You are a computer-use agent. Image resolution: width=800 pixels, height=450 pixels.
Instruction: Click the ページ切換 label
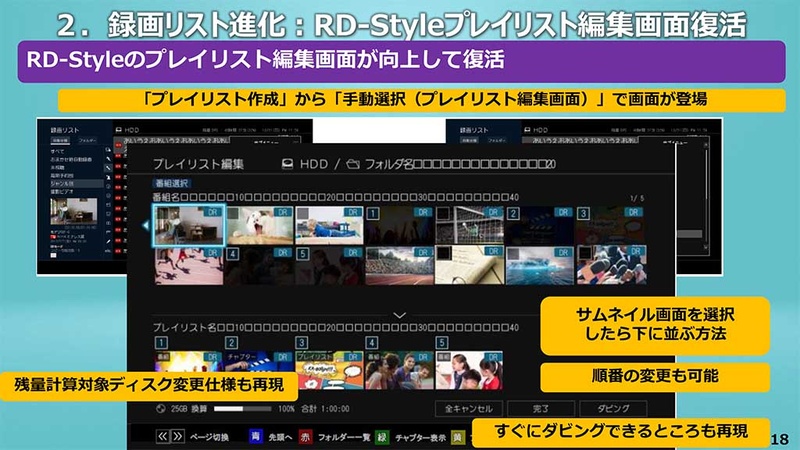(209, 437)
